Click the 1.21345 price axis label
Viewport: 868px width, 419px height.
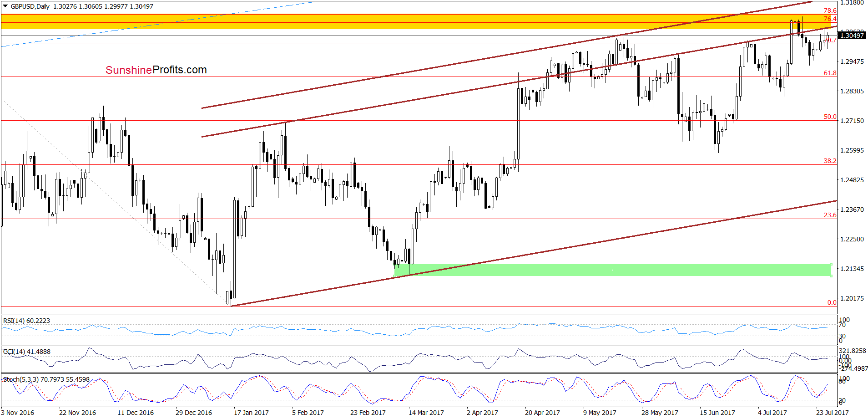852,269
